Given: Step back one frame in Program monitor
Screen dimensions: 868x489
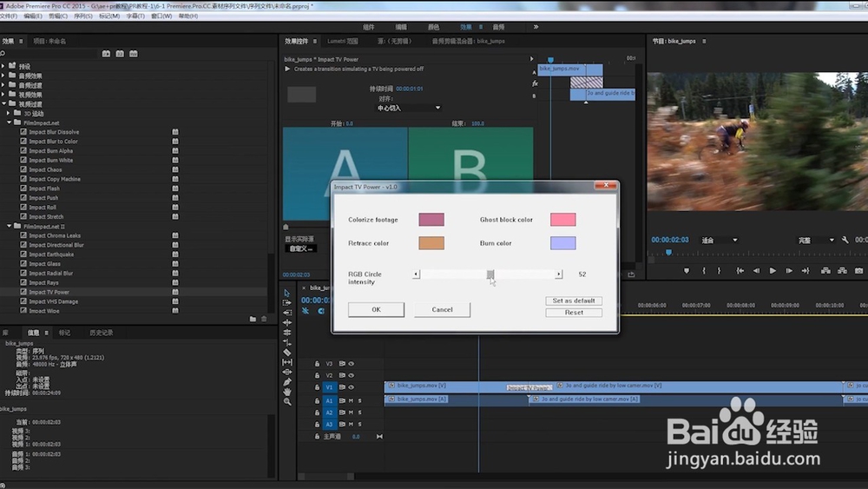Looking at the screenshot, I should tap(756, 271).
